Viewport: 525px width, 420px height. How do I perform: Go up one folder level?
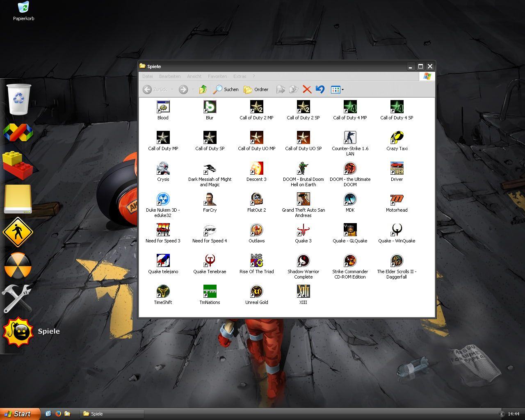pyautogui.click(x=203, y=89)
